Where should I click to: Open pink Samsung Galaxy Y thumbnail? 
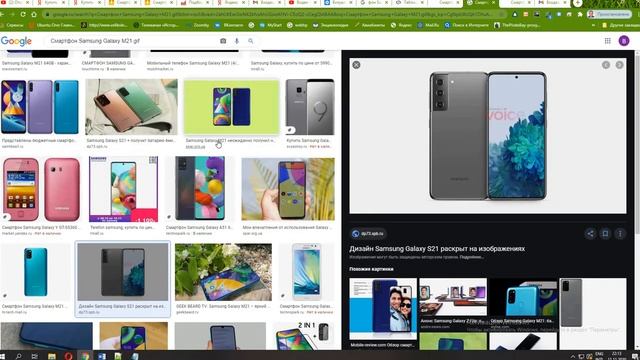point(41,190)
